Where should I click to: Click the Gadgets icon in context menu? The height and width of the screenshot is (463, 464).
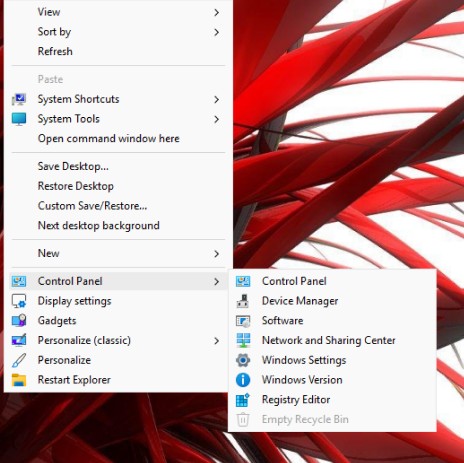tap(19, 320)
